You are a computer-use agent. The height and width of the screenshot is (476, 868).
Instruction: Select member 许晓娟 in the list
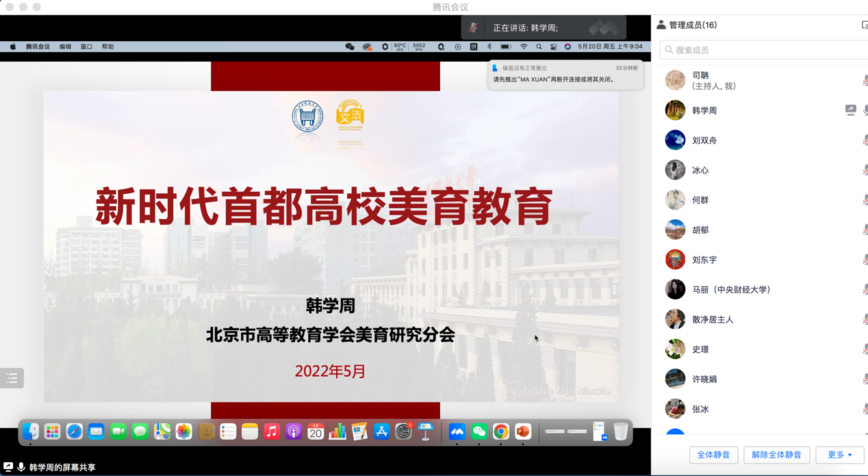click(x=760, y=379)
